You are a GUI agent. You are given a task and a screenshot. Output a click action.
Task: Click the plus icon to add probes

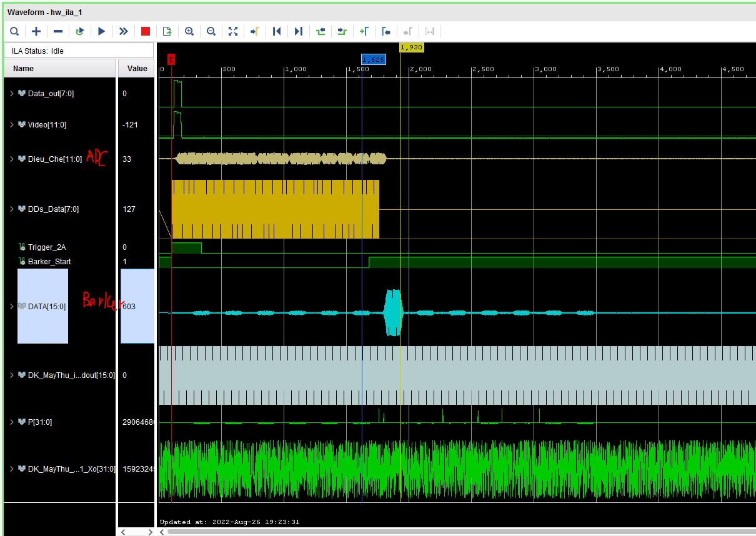coord(36,31)
